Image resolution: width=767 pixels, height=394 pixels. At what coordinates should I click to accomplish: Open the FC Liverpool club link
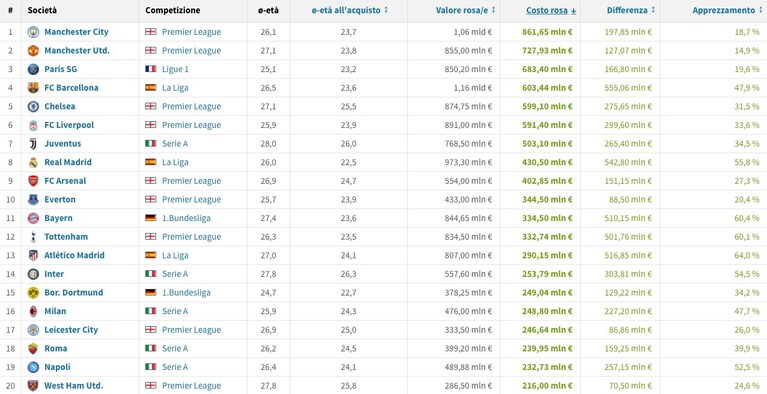69,125
